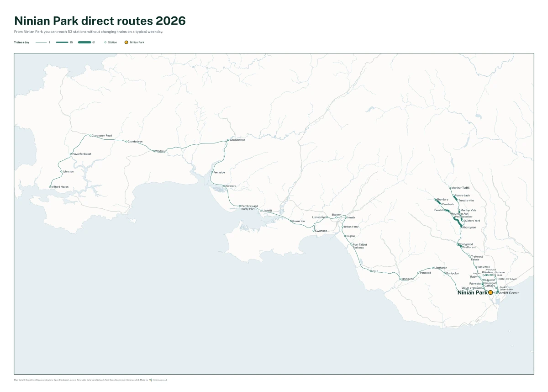Select the Abercynon station label
The image size is (548, 392).
tap(469, 227)
